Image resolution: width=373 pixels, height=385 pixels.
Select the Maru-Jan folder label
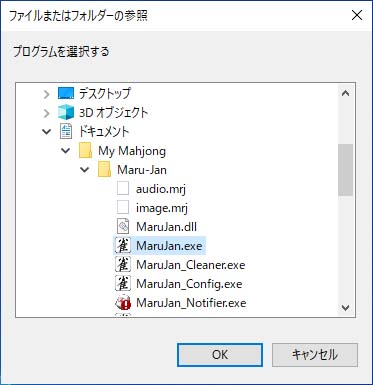(142, 170)
